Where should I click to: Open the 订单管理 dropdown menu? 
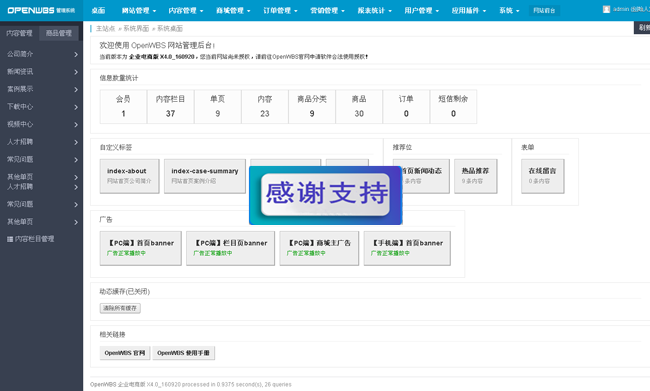280,10
